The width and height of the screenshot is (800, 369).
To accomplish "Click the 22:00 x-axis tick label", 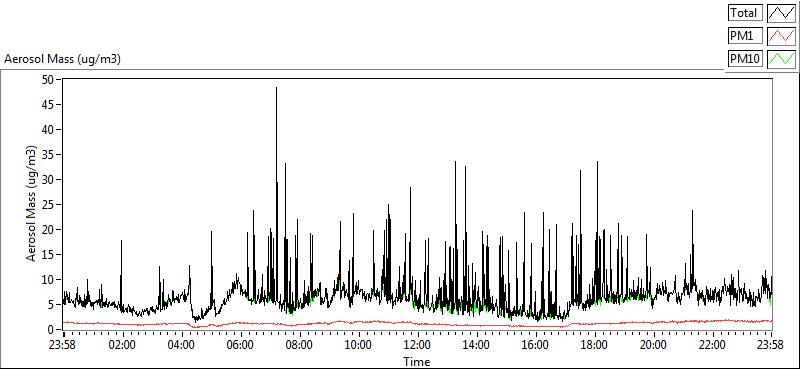I will click(x=712, y=345).
